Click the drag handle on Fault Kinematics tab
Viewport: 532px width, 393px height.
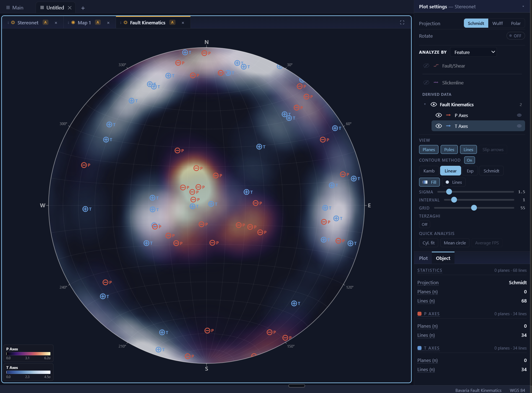point(121,23)
